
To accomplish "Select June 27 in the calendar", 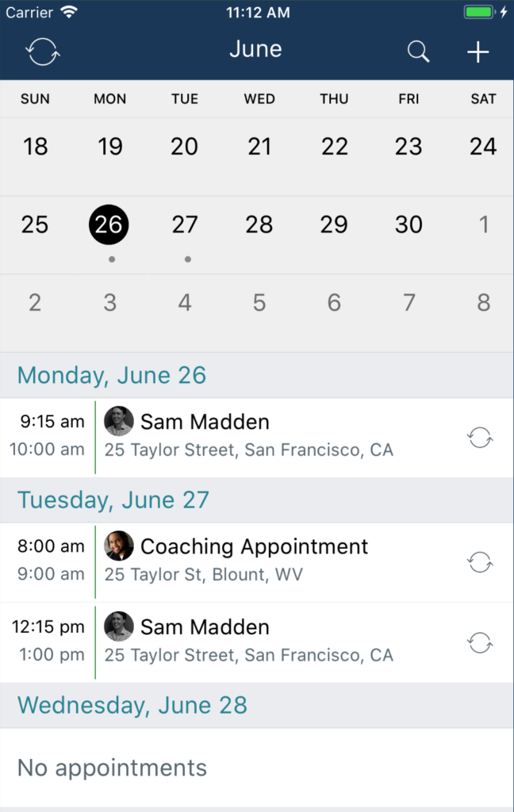I will tap(185, 224).
